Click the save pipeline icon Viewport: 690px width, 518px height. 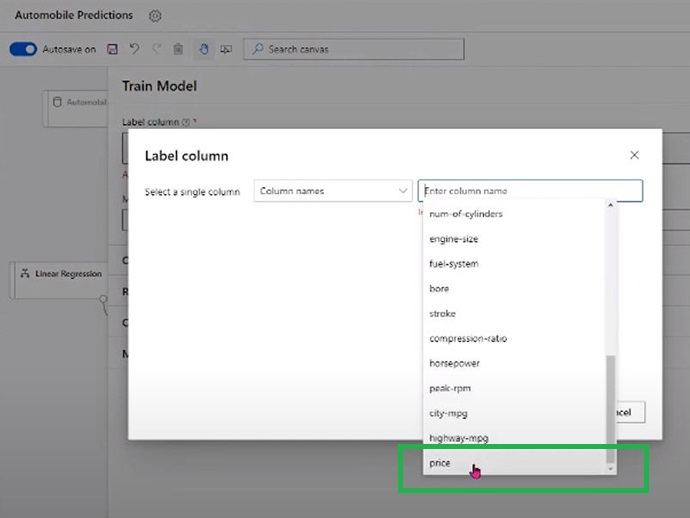pyautogui.click(x=112, y=49)
